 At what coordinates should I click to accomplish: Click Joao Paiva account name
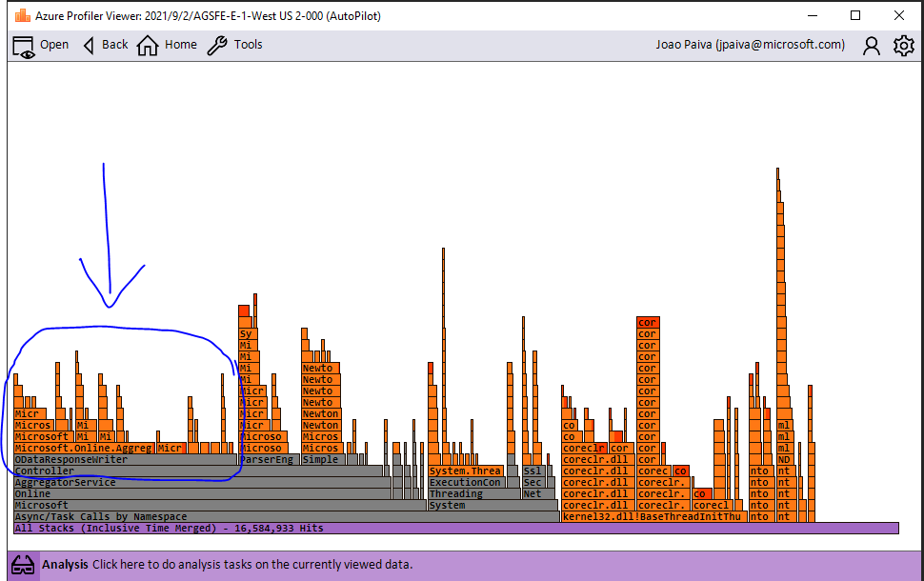[x=751, y=45]
